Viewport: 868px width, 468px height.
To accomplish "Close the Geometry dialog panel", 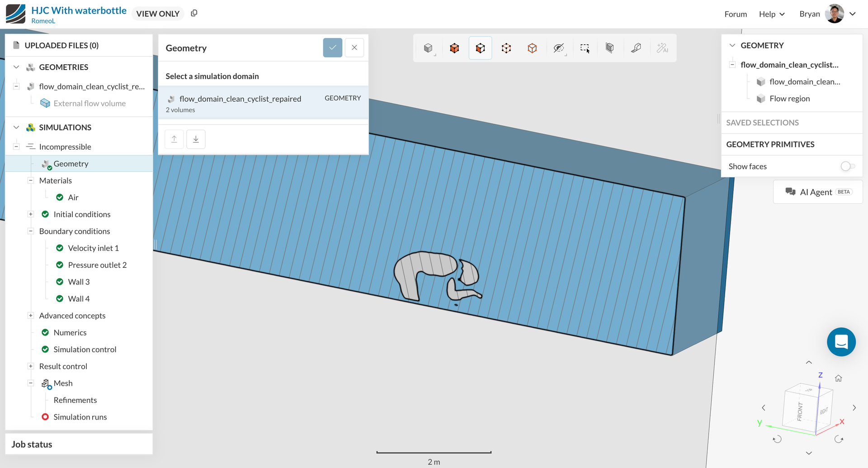I will [354, 48].
